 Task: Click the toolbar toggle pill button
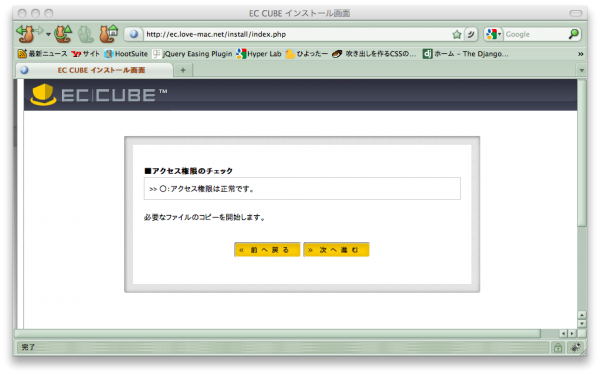pyautogui.click(x=576, y=13)
